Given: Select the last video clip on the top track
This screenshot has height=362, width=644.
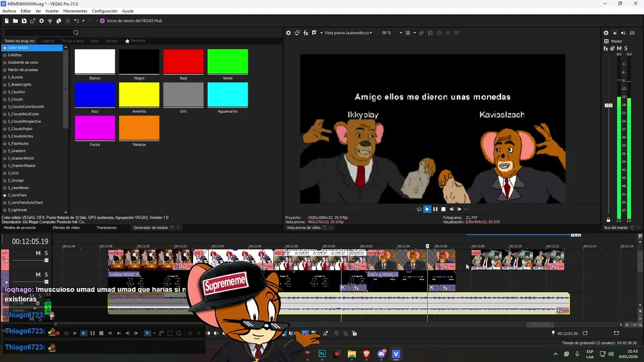Looking at the screenshot, I should coord(517,260).
